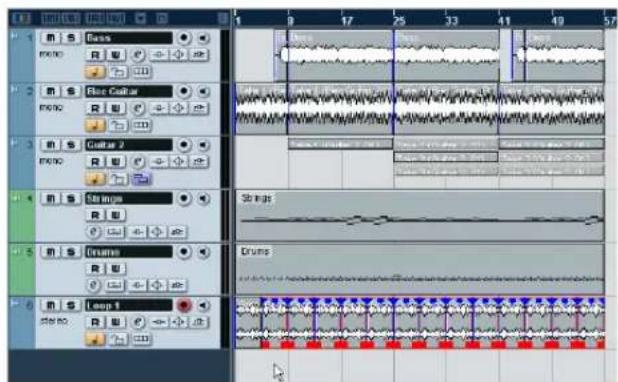Click sends state icon on Bass track
The width and height of the screenshot is (618, 382).
[x=199, y=55]
